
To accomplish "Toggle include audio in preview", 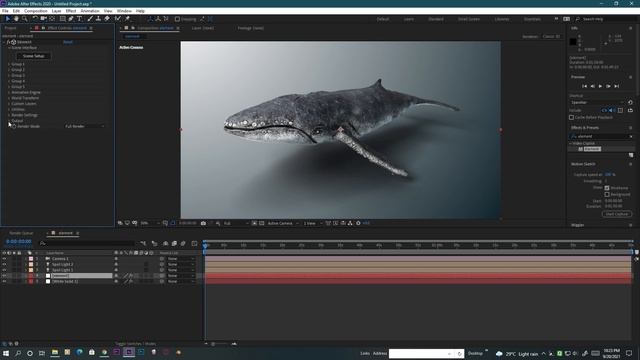I will coord(611,110).
